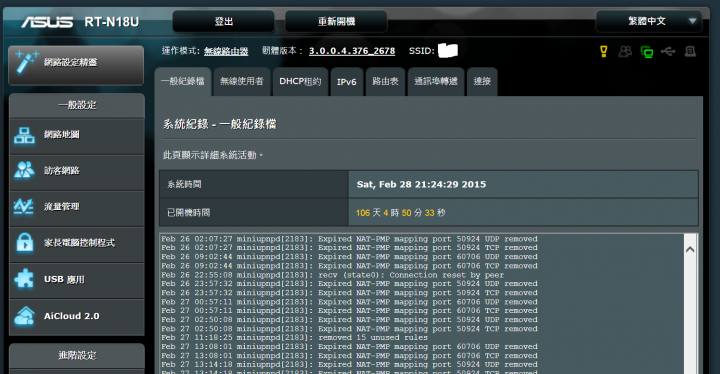Screen dimensions: 720x374
Task: Click the network map (網路地圖) icon
Action: click(24, 135)
